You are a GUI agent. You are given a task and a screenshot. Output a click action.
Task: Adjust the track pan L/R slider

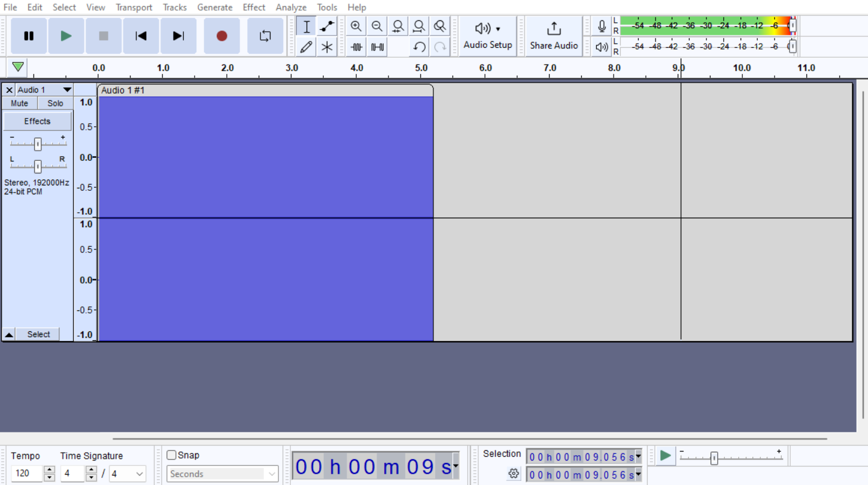coord(38,166)
